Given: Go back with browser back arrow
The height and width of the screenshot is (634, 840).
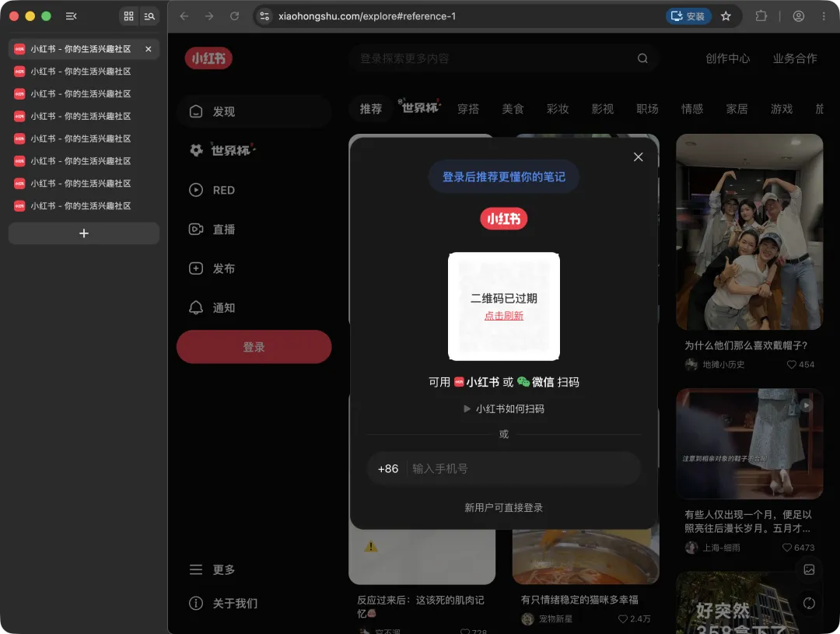Looking at the screenshot, I should tap(184, 16).
